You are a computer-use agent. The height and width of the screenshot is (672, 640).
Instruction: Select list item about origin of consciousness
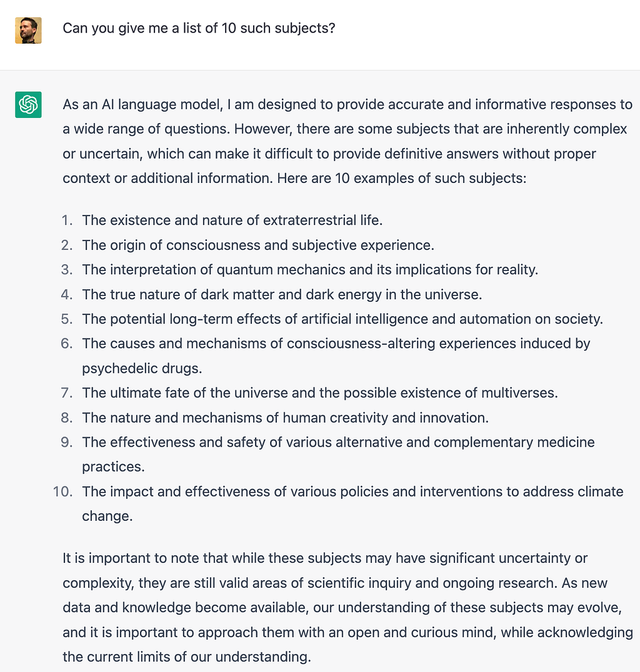pos(258,245)
